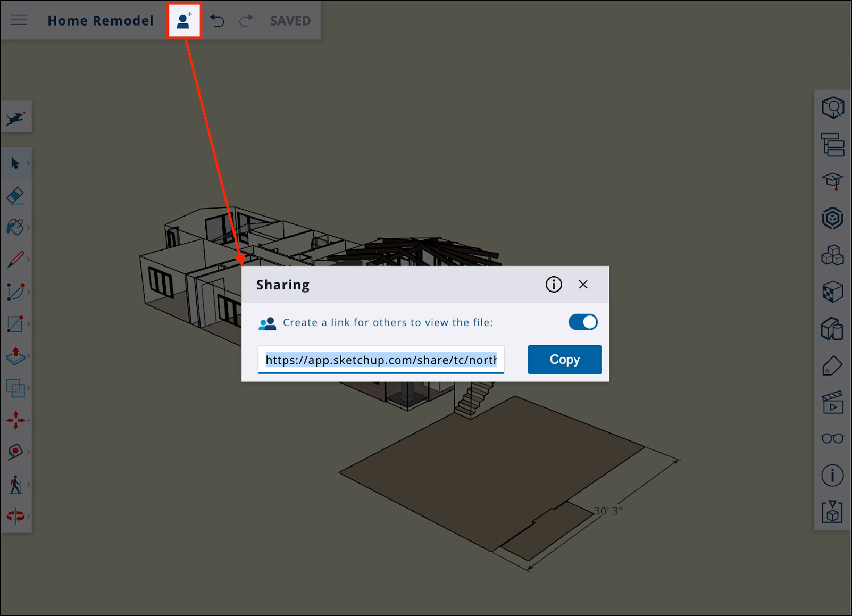Open the cube-and-cylinder Styles panel

pyautogui.click(x=832, y=328)
